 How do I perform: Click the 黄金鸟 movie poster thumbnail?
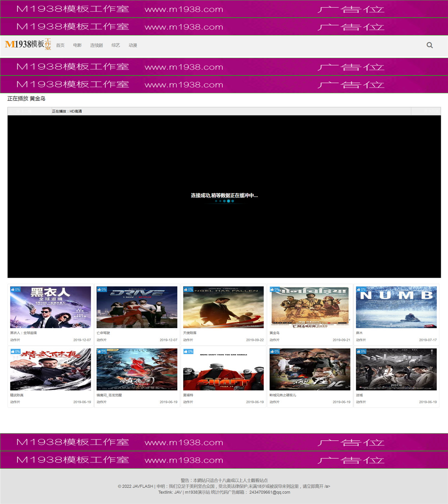click(310, 307)
